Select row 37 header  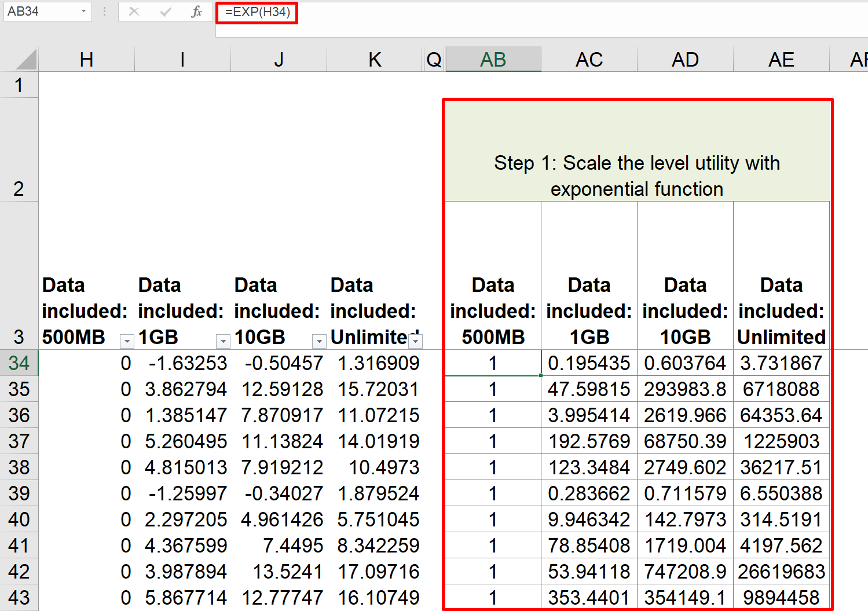tap(19, 441)
